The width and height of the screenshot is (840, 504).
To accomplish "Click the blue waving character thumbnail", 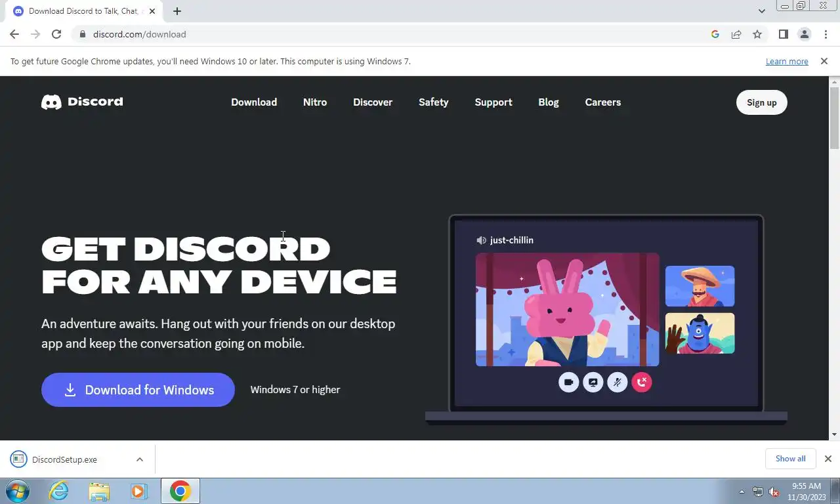I will (700, 333).
